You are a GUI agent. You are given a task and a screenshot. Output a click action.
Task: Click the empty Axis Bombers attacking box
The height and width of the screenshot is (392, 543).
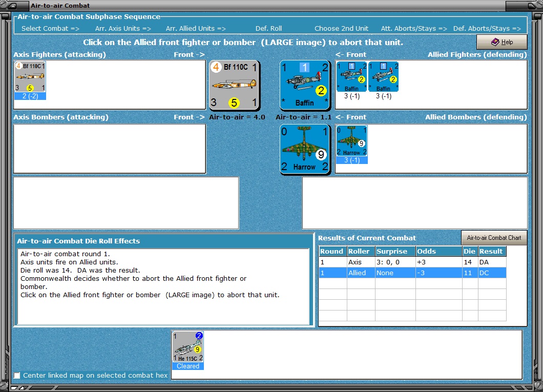click(110, 149)
